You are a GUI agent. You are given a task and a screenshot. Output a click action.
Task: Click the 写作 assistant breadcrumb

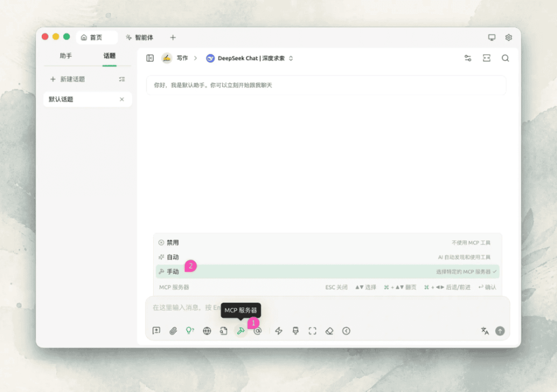coord(182,58)
